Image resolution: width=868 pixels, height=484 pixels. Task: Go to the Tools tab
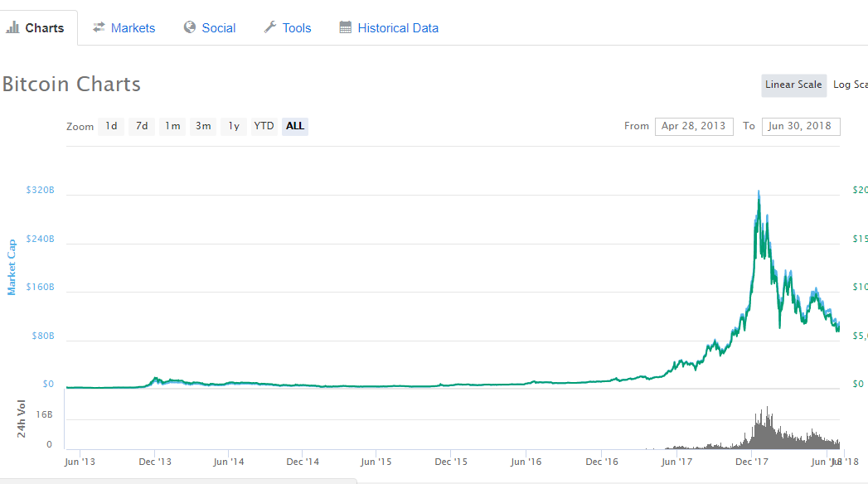[x=288, y=27]
